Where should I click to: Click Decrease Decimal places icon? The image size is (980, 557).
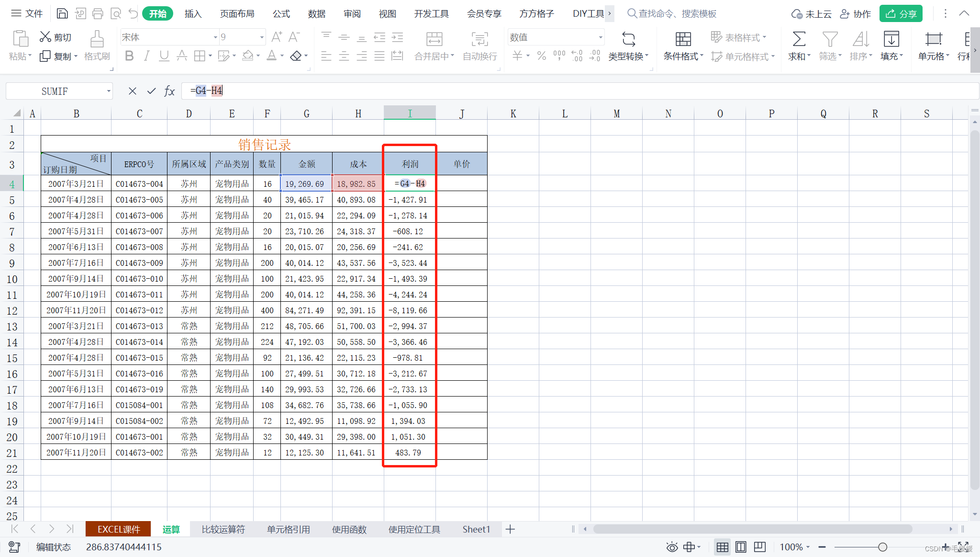(x=595, y=56)
